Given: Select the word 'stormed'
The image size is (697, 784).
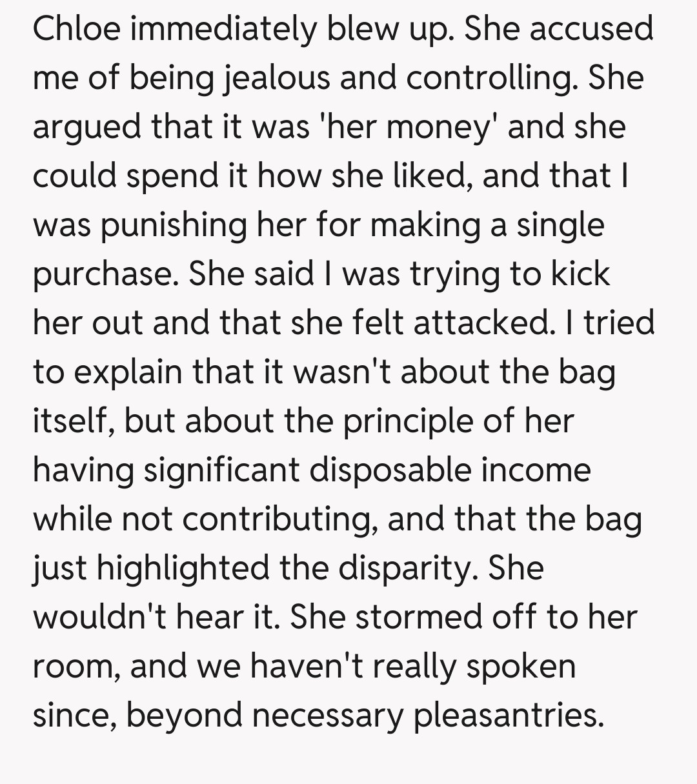Looking at the screenshot, I should (418, 616).
